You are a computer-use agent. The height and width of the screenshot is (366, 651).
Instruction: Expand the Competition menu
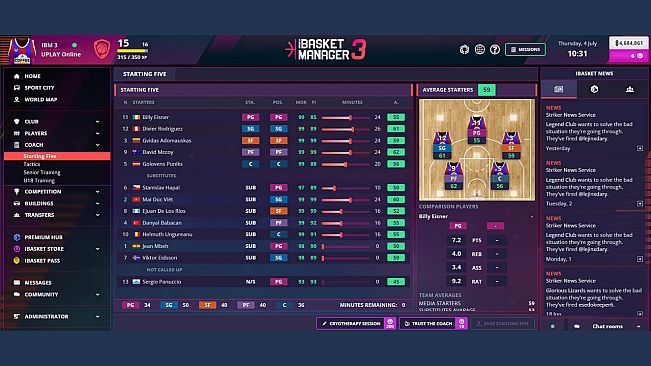(x=57, y=192)
